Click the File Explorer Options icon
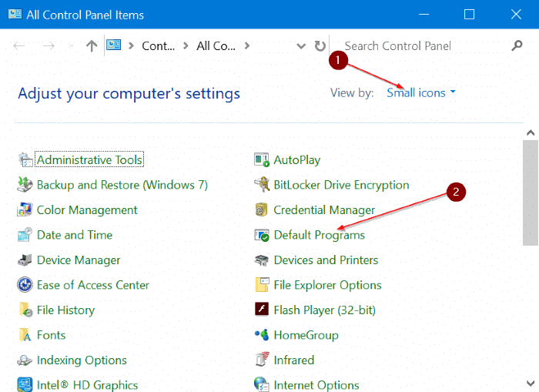539x392 pixels. [x=263, y=285]
